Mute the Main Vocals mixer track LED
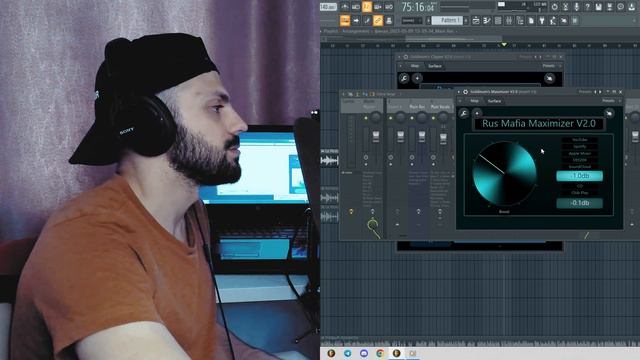The height and width of the screenshot is (360, 640). tap(433, 118)
